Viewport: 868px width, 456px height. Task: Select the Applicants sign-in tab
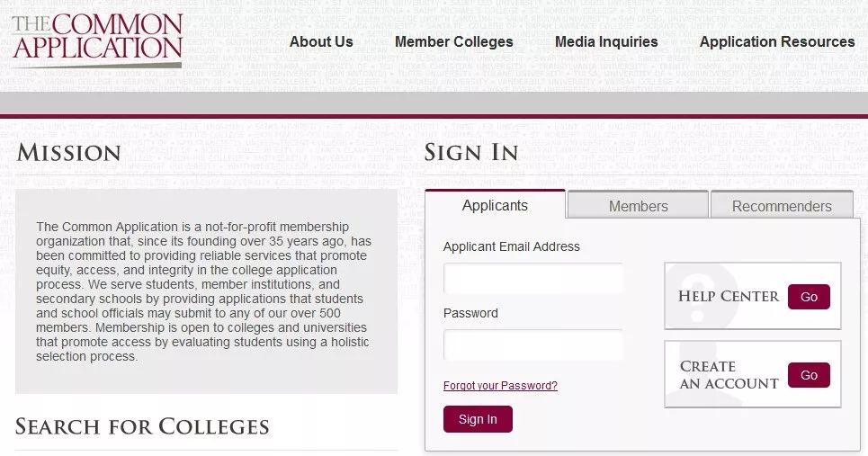click(x=495, y=205)
